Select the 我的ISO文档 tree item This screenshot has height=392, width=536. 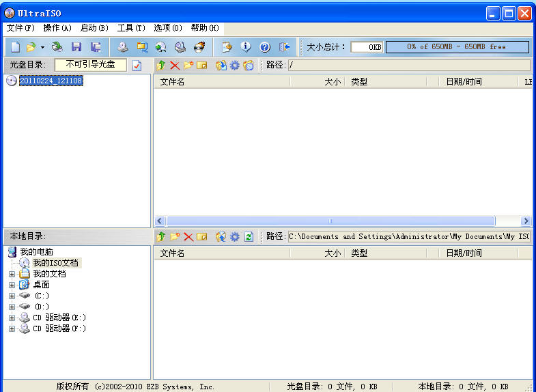tap(55, 263)
